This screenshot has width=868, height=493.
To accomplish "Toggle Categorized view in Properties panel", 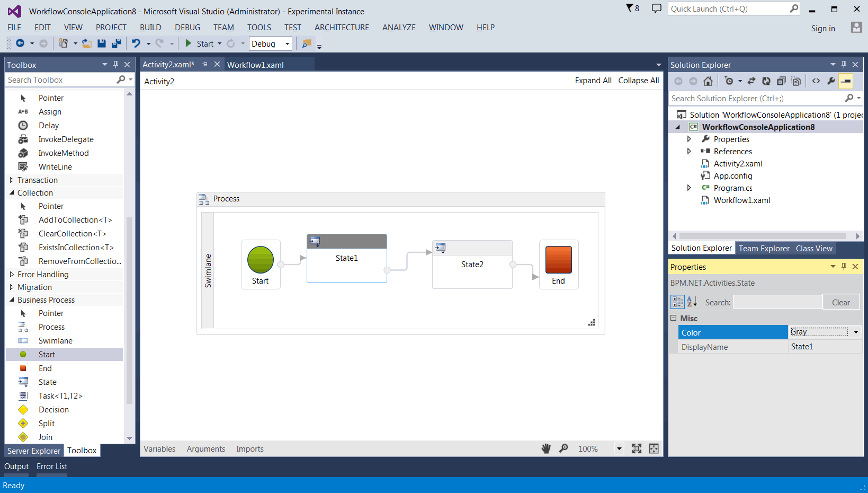I will click(x=677, y=302).
